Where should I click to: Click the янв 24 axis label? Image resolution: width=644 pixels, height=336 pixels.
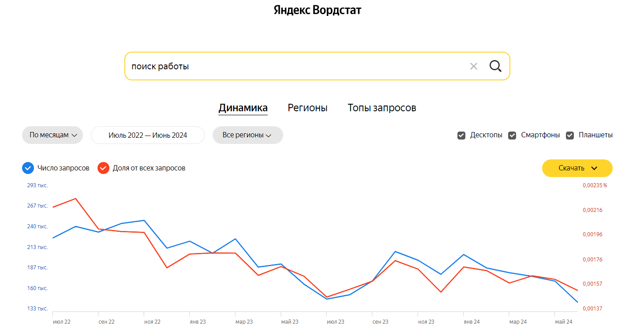click(x=472, y=322)
